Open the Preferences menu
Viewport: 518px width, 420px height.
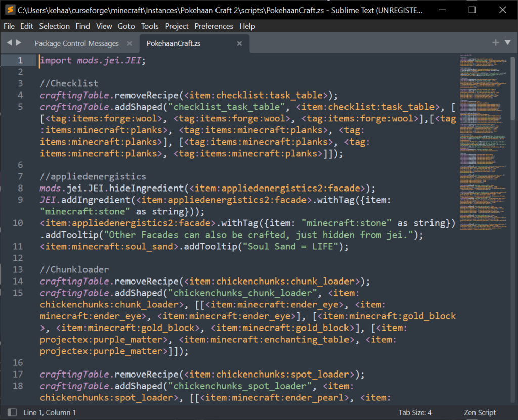pyautogui.click(x=214, y=26)
